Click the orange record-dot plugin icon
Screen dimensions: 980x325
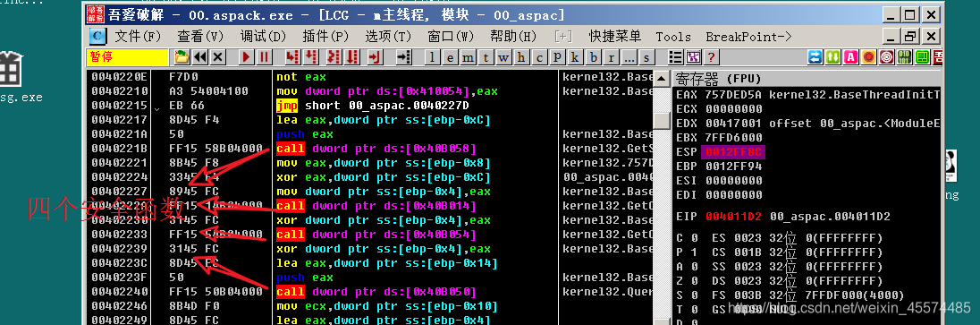pyautogui.click(x=869, y=57)
